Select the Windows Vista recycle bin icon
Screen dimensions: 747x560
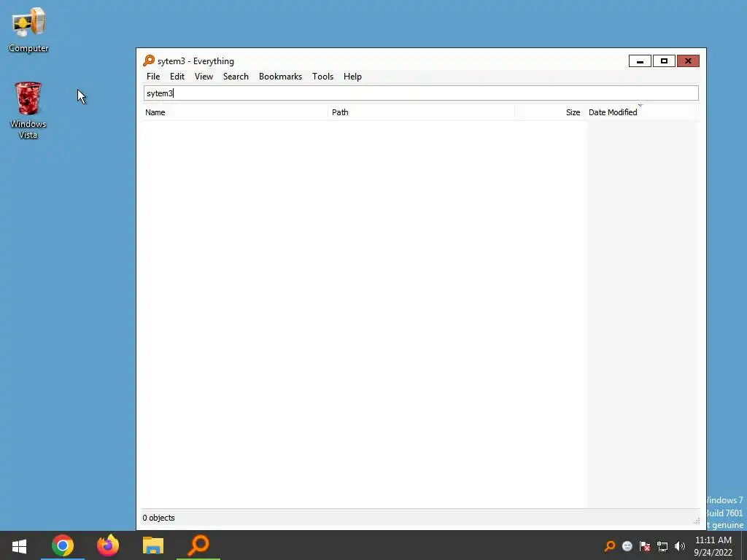28,110
